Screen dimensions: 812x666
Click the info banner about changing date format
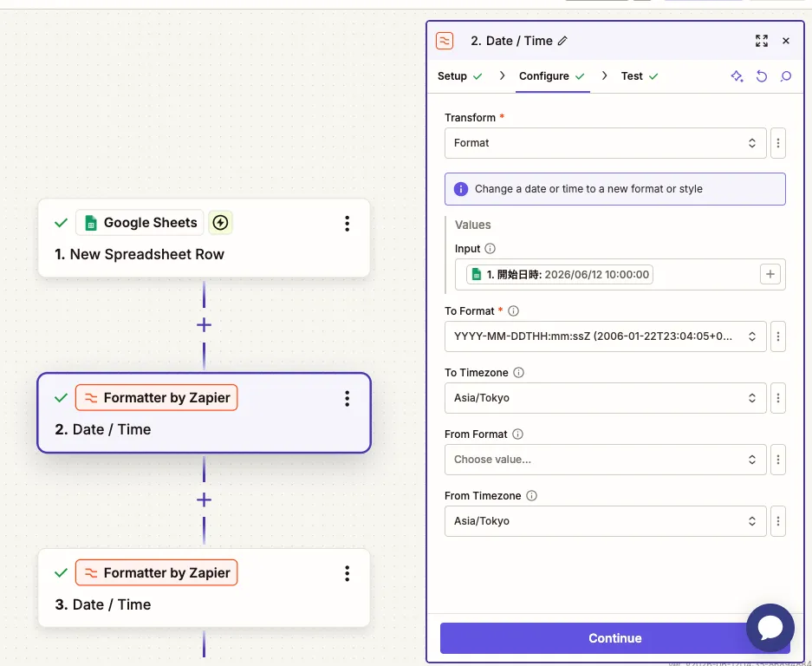pos(614,189)
